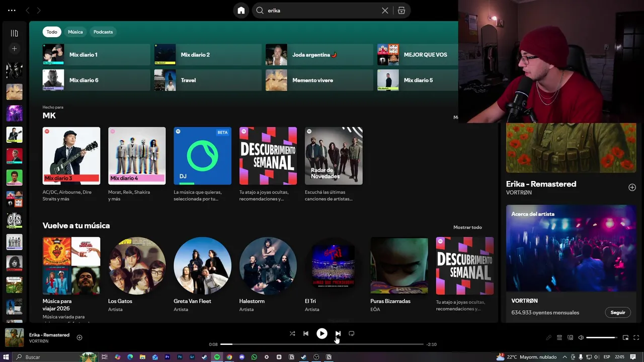Open Mix diario 6 shortcut
Image resolution: width=644 pixels, height=362 pixels.
click(x=96, y=80)
